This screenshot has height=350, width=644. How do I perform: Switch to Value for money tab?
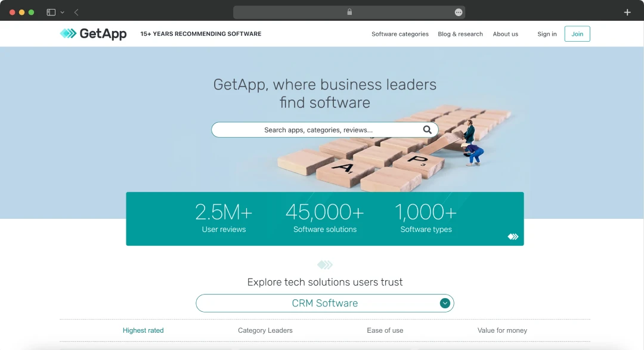502,330
